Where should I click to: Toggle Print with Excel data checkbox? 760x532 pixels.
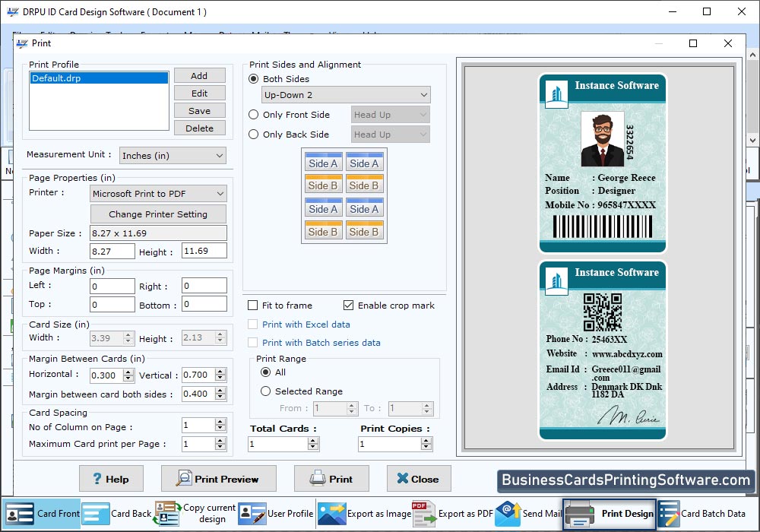[x=252, y=325]
